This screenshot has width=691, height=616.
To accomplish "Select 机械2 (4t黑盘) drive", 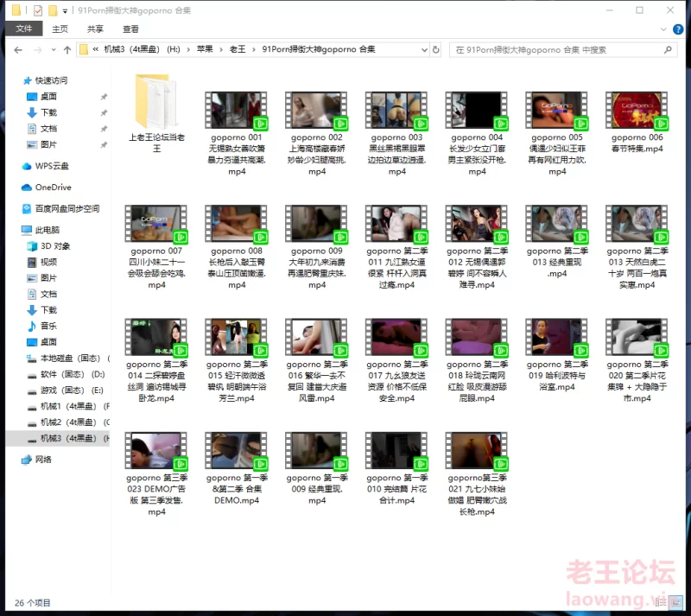I will (x=68, y=422).
